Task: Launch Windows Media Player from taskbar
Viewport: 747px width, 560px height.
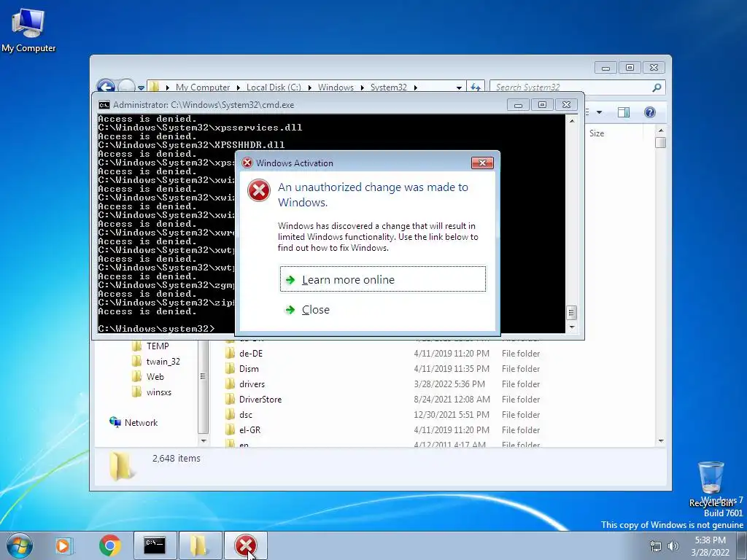Action: pyautogui.click(x=63, y=545)
